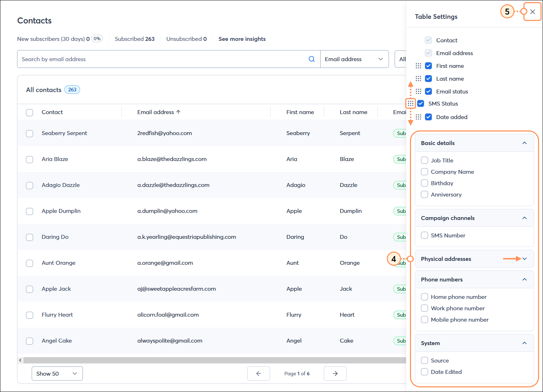
Task: Select the Apple Jack row checkbox
Action: (30, 289)
